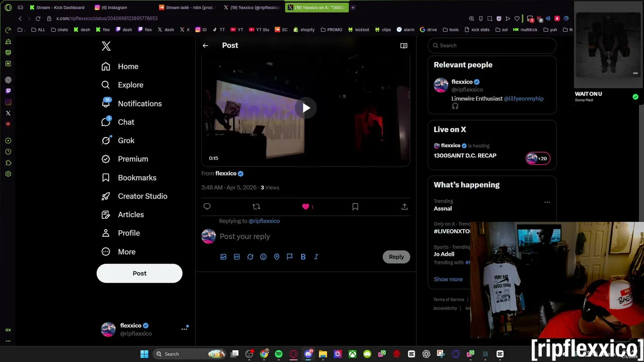Open a new browser tab
644x362 pixels.
[x=353, y=8]
